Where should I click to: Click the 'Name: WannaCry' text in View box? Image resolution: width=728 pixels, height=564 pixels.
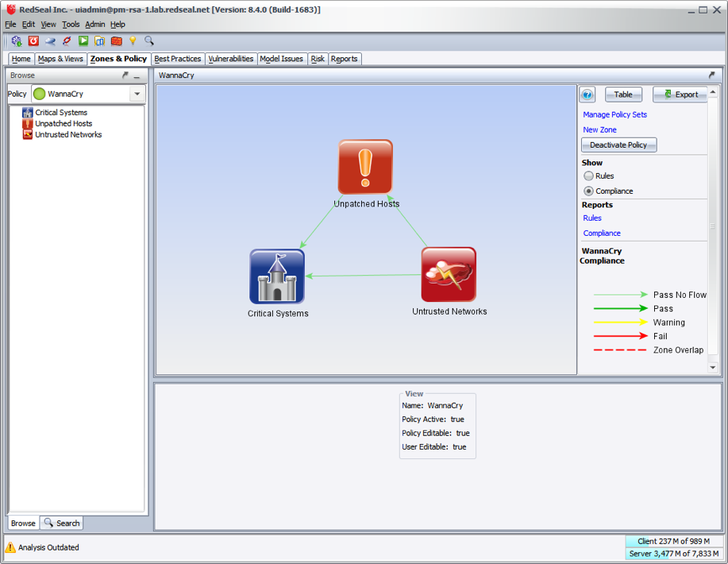432,405
